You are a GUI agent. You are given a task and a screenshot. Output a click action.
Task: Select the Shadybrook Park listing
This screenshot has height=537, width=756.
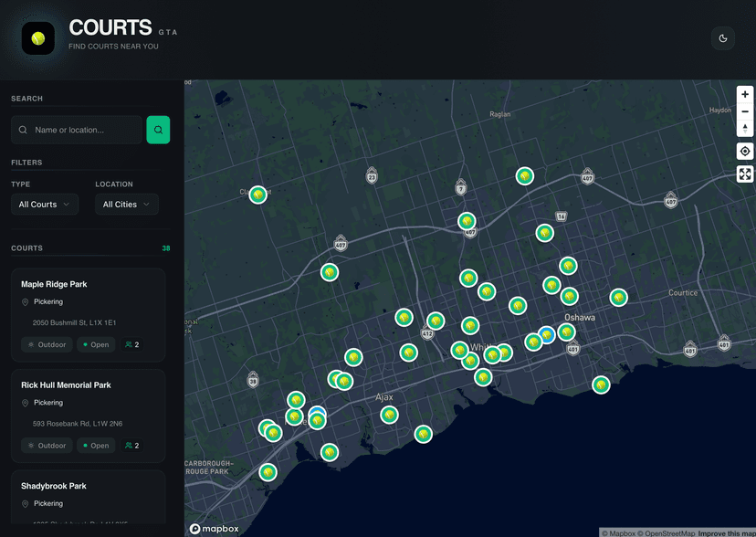tap(87, 493)
